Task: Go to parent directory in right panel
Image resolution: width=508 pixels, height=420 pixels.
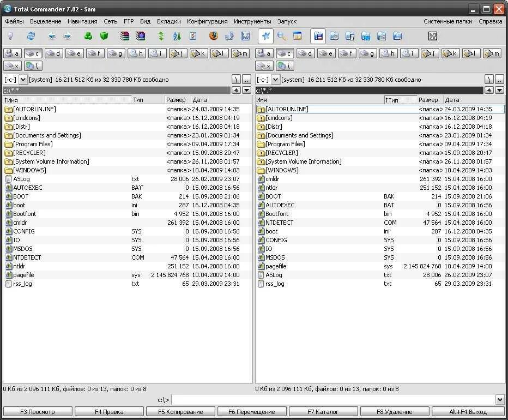Action: 499,80
